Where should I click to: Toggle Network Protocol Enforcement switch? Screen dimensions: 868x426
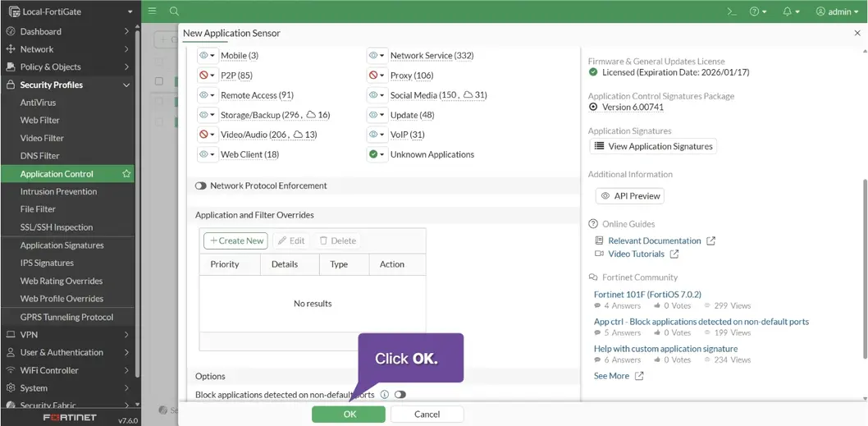[x=200, y=186]
